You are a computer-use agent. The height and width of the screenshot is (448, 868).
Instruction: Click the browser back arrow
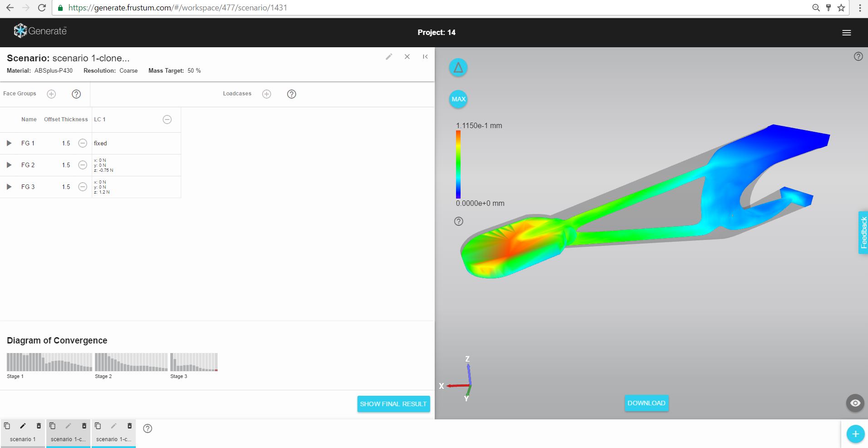tap(10, 8)
